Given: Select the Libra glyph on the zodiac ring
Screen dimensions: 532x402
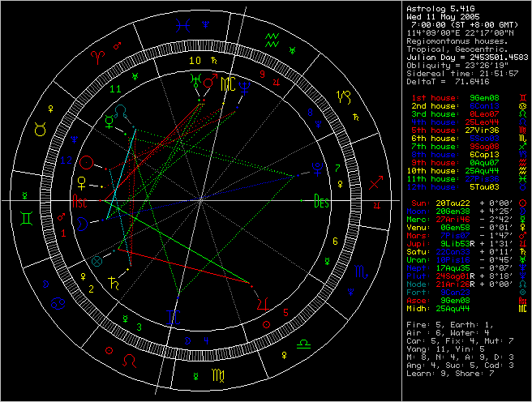Looking at the screenshot, I should click(x=303, y=344).
